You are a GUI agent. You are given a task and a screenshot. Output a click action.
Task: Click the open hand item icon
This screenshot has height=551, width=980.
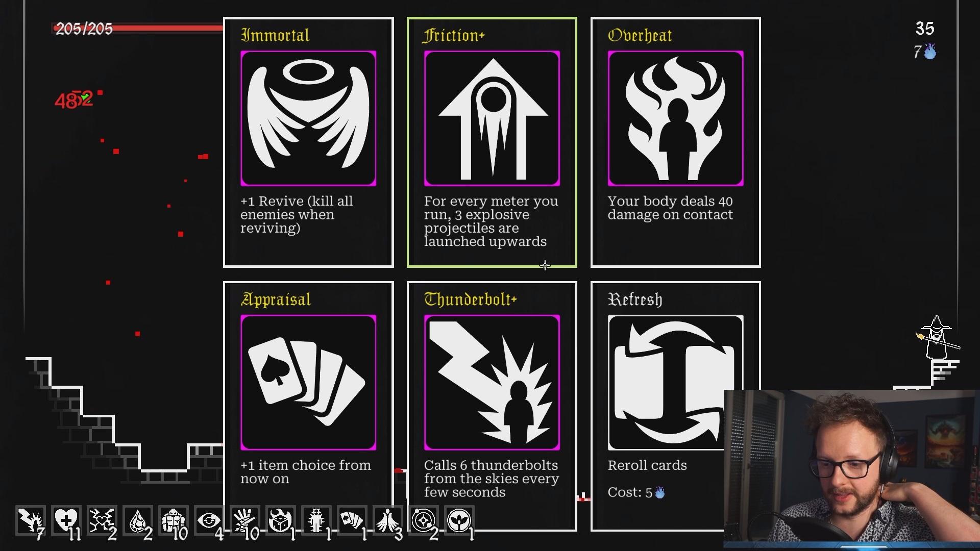point(245,520)
